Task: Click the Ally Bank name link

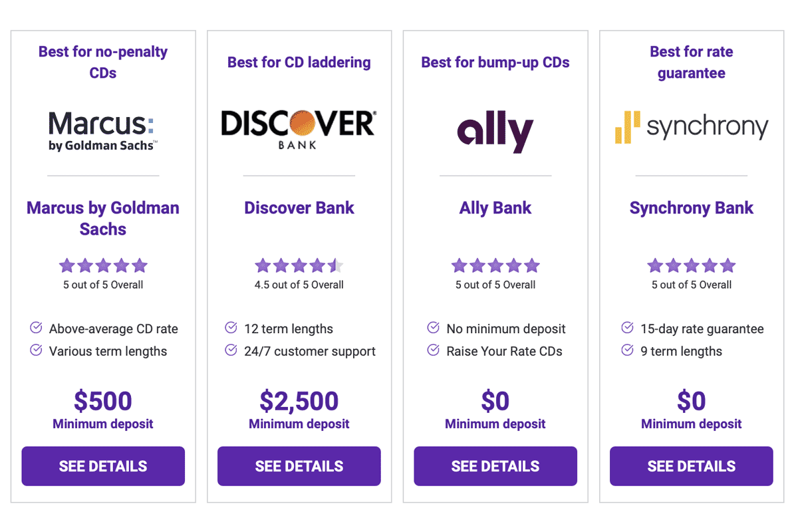Action: (495, 207)
